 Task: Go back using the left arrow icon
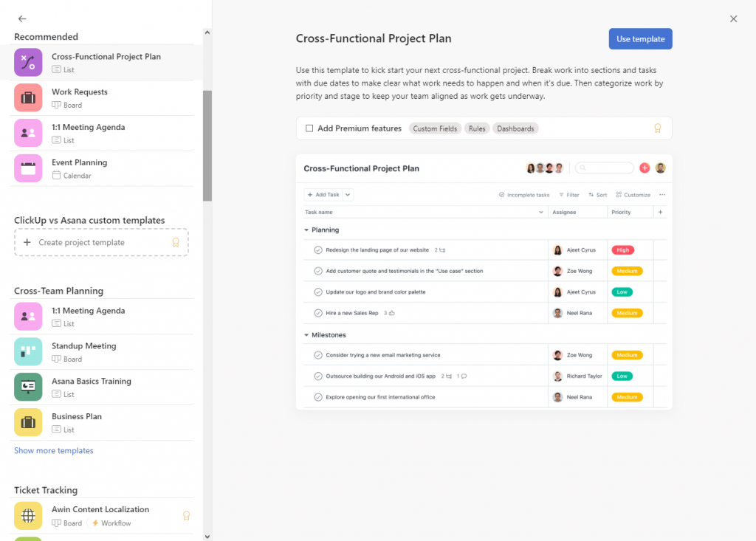click(22, 18)
